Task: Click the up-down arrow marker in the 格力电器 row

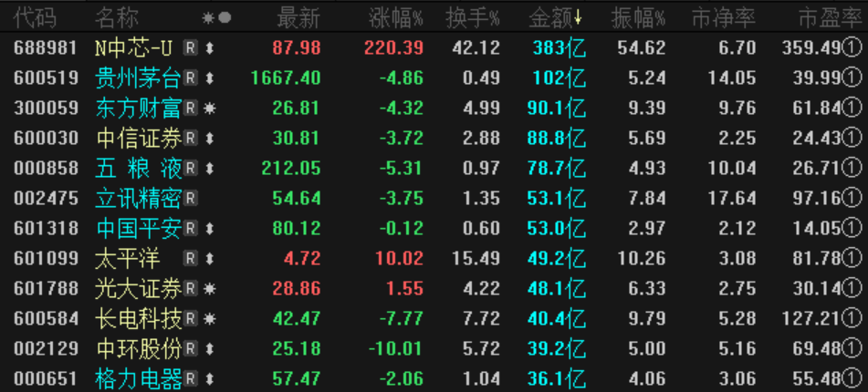Action: point(209,378)
